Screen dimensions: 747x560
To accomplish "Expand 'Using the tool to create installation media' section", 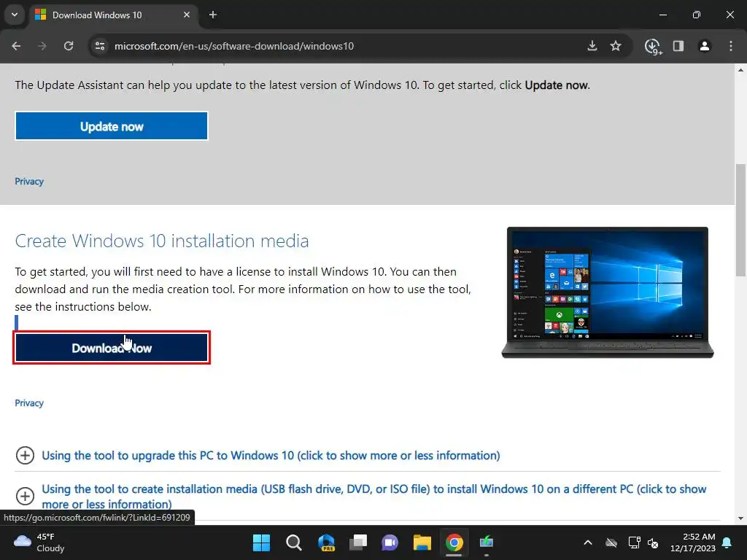I will 368,496.
